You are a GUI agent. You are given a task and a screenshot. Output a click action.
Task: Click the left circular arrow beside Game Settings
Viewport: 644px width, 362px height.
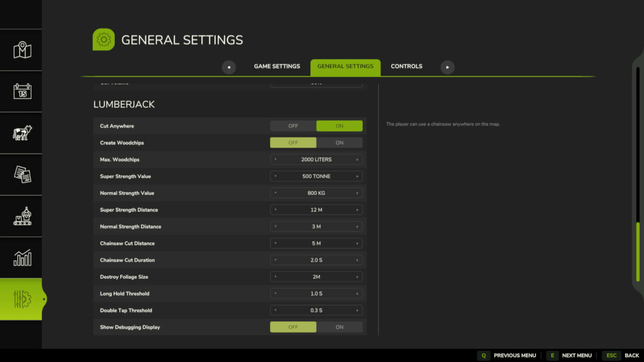pyautogui.click(x=229, y=67)
